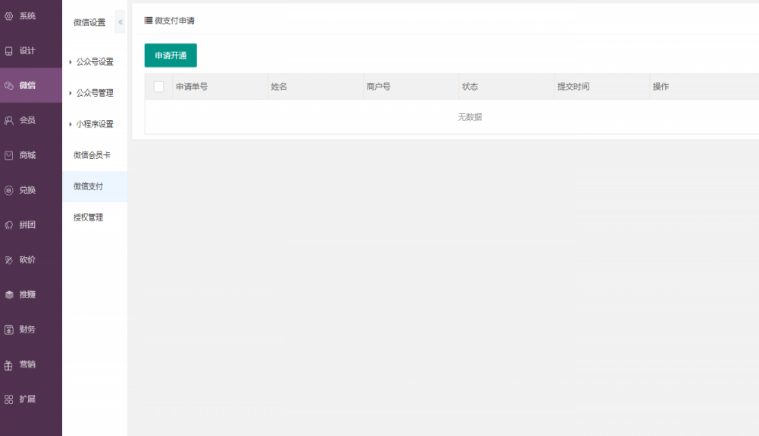759x436 pixels.
Task: Select the 微信会员卡 menu item
Action: point(92,155)
